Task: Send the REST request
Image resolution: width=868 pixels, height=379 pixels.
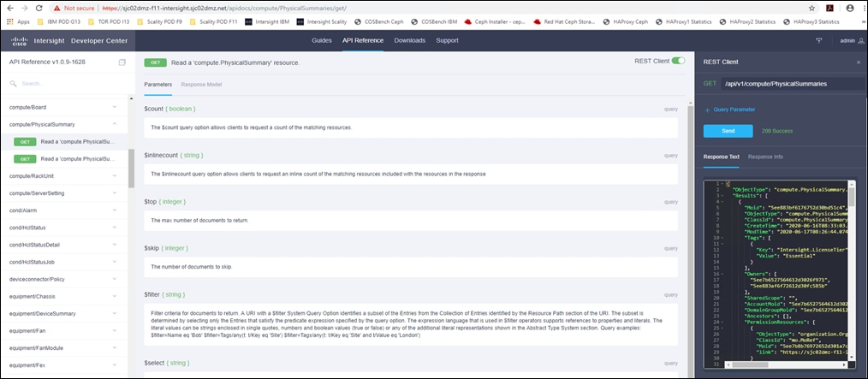Action: click(728, 131)
